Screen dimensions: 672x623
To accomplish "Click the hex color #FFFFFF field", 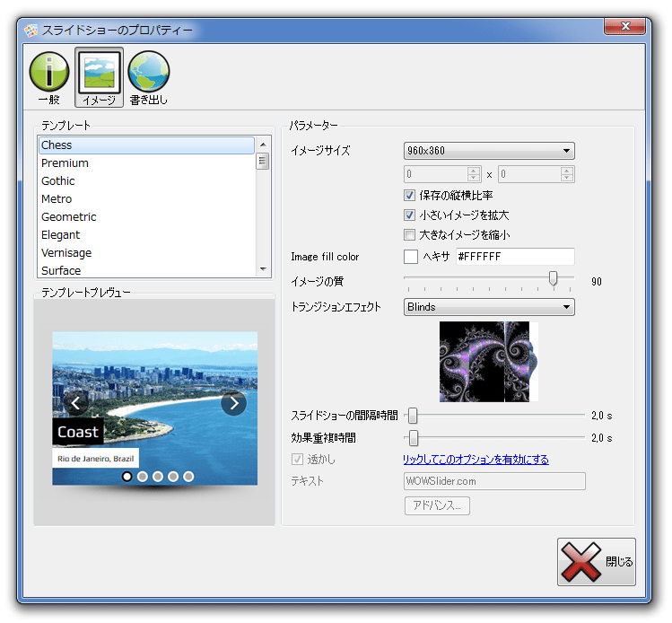I will coord(515,257).
